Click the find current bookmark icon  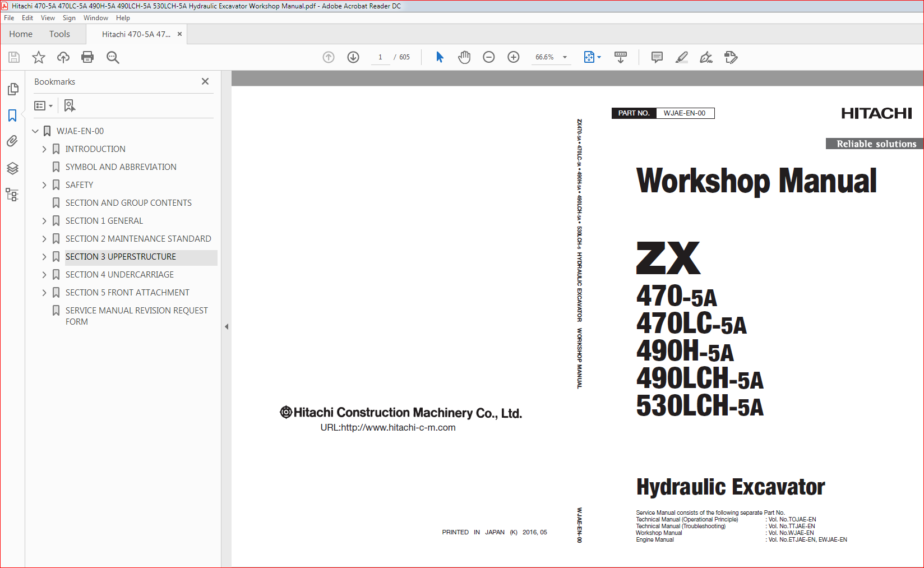tap(70, 105)
